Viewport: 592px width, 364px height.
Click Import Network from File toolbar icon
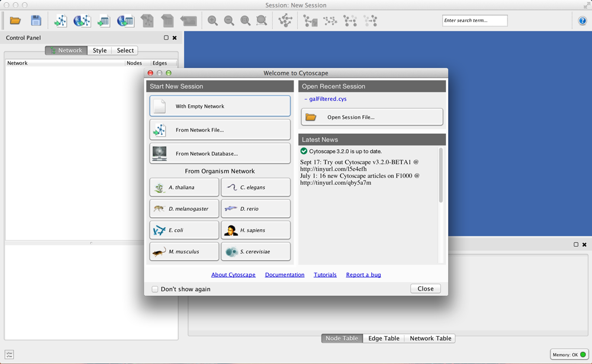(x=60, y=21)
